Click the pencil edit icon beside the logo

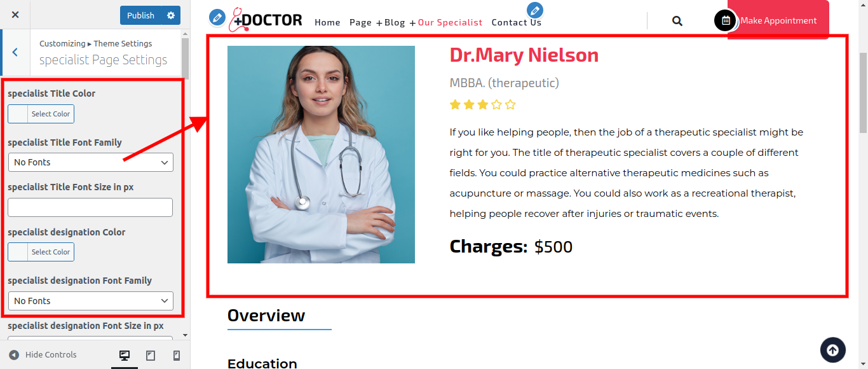217,17
